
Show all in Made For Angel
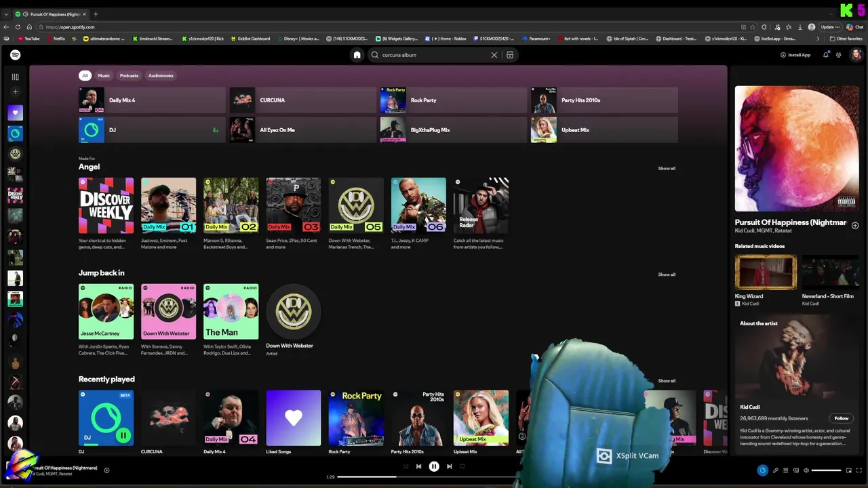667,168
